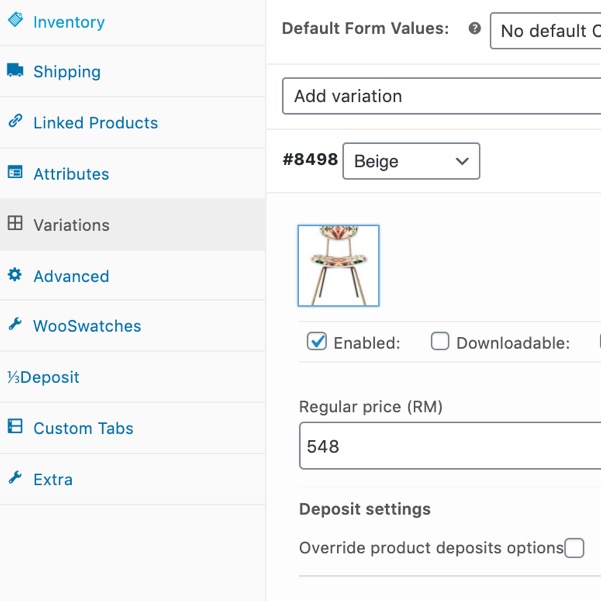Uncheck the Enabled checkbox
Screen dimensions: 601x601
click(x=317, y=341)
